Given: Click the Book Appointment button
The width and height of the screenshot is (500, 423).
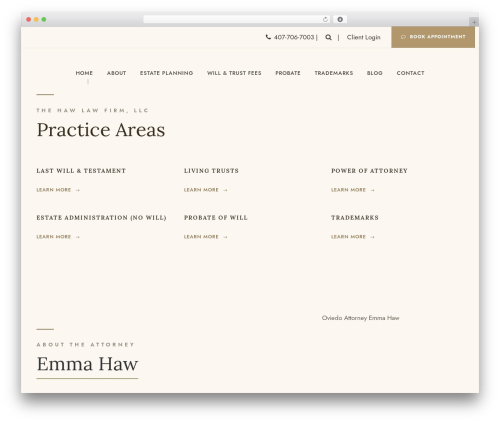Looking at the screenshot, I should (x=433, y=37).
